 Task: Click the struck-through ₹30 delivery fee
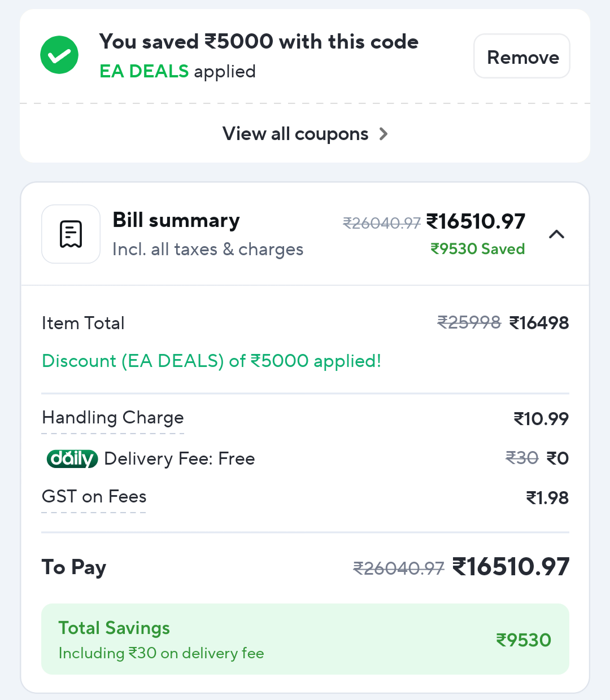pyautogui.click(x=521, y=458)
